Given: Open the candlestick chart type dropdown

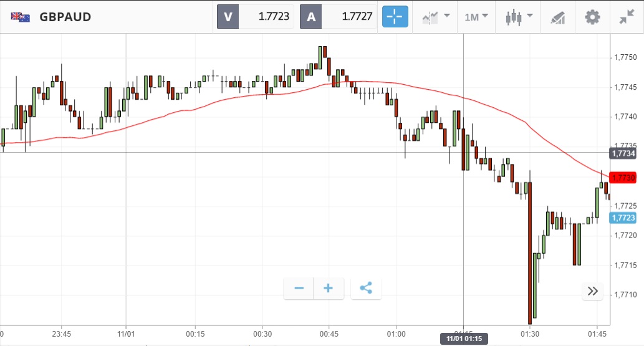Looking at the screenshot, I should (x=518, y=17).
